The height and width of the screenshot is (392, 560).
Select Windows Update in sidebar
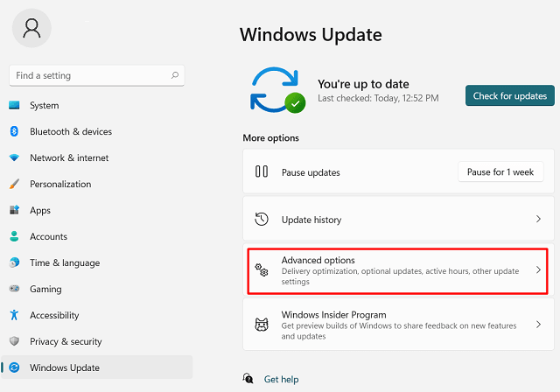click(x=96, y=367)
